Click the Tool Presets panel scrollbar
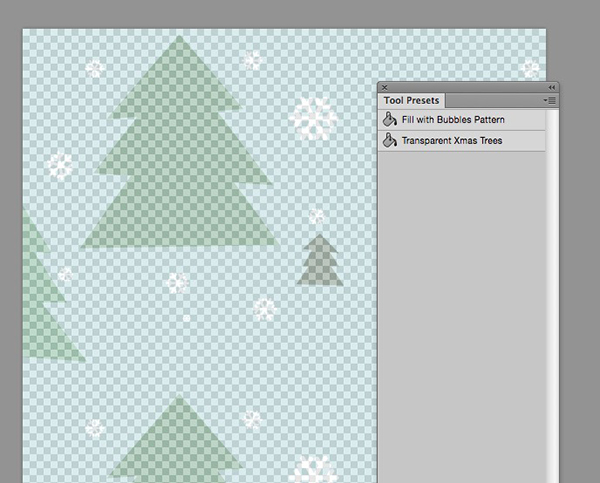The height and width of the screenshot is (483, 600). 552,295
